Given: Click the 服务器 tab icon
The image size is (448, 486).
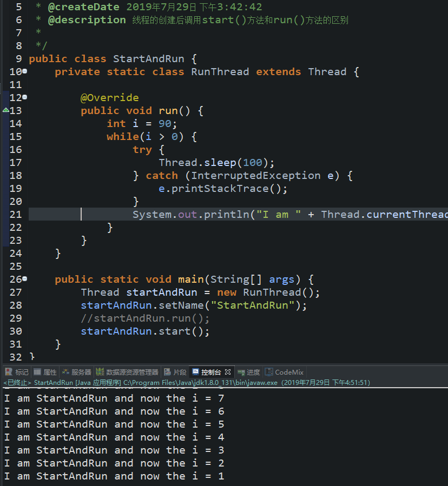Looking at the screenshot, I should (65, 372).
